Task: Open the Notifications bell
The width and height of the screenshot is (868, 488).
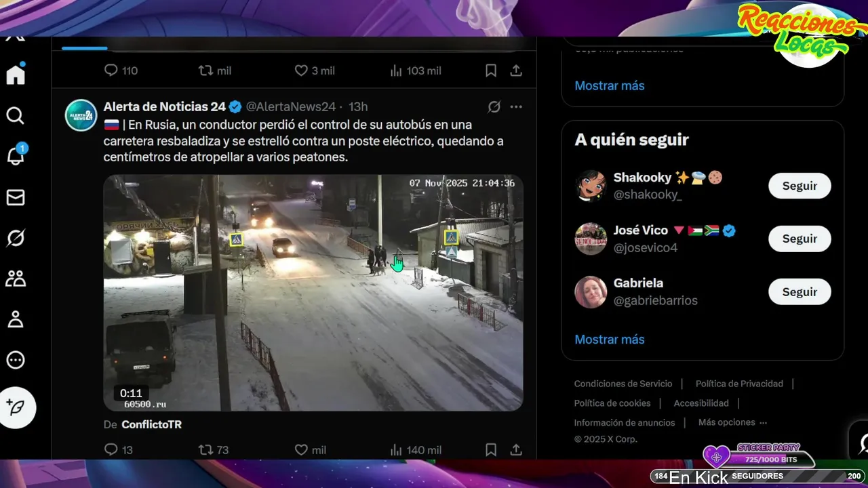Action: click(16, 156)
